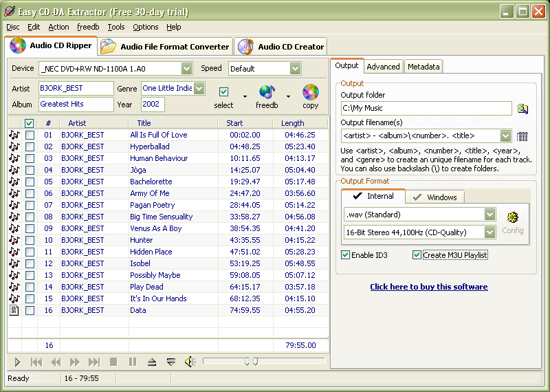Click the copy CD icon
The width and height of the screenshot is (550, 392).
click(x=311, y=92)
